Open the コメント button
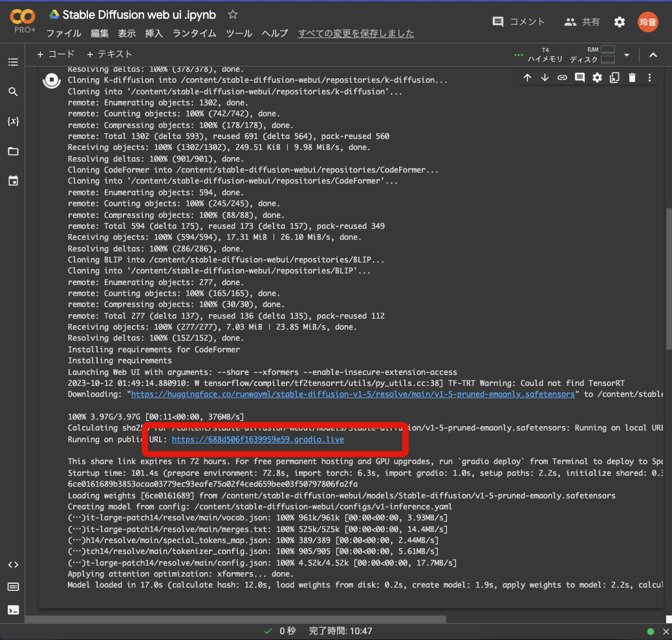Viewport: 672px width, 640px height. (x=519, y=22)
